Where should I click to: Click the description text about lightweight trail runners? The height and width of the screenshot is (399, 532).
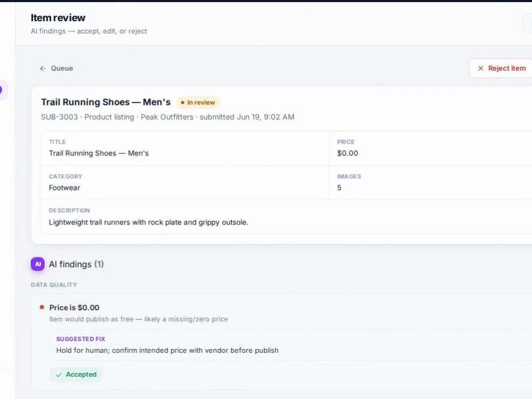[x=148, y=222]
